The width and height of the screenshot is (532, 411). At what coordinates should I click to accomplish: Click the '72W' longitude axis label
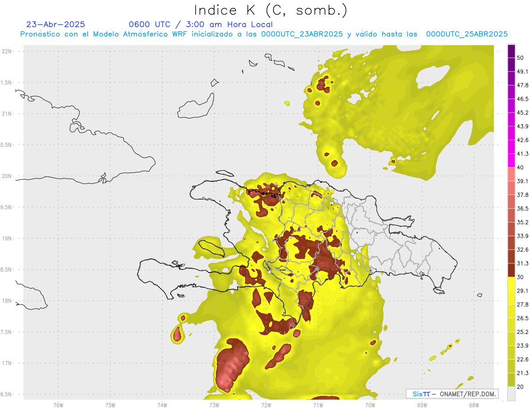pyautogui.click(x=266, y=405)
